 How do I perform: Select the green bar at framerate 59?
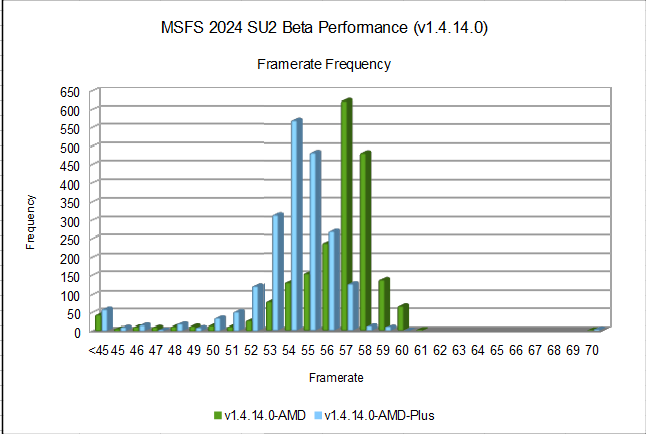point(384,304)
